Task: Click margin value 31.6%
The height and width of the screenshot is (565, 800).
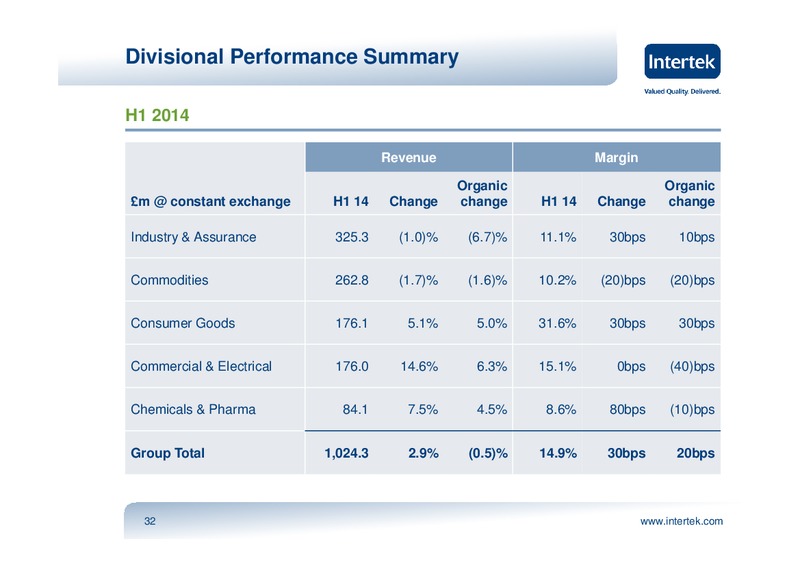Action: [x=557, y=323]
